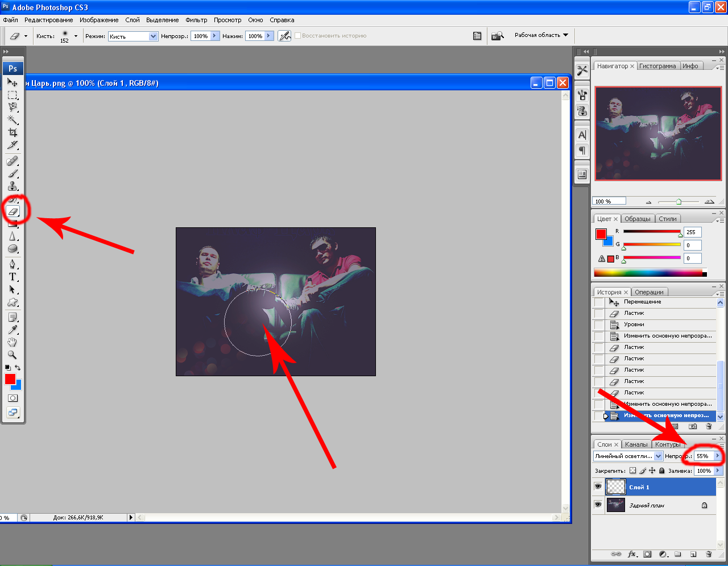The height and width of the screenshot is (566, 728).
Task: Select the Crop tool
Action: click(13, 132)
